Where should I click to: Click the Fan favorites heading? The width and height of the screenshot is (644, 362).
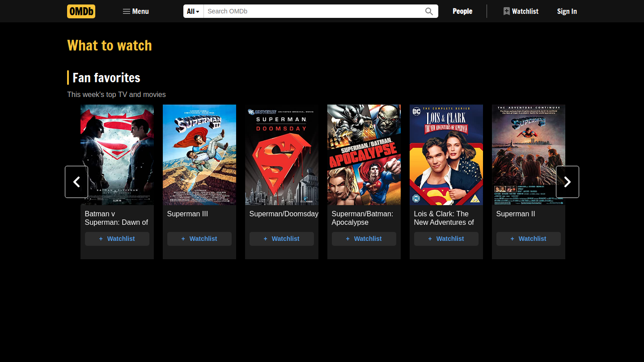(x=106, y=78)
